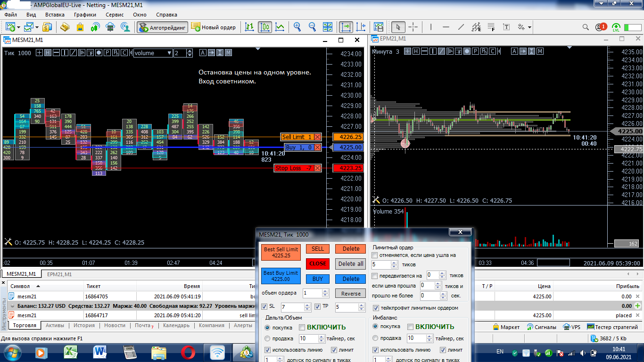Toggle the Алготрейдинг button
Screen dimensions: 644x362
[x=163, y=27]
